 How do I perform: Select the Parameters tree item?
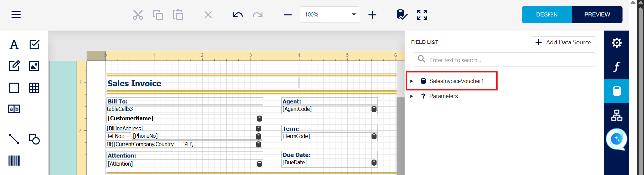(443, 96)
